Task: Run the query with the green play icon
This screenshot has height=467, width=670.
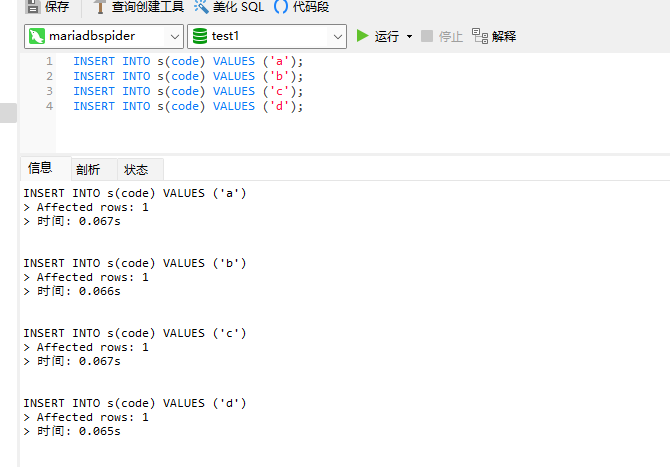Action: pyautogui.click(x=362, y=36)
